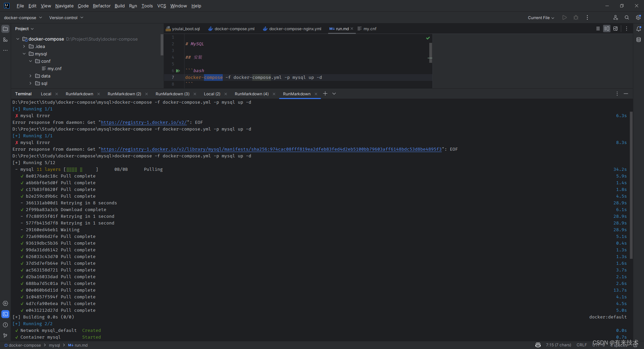Switch markdown view to Editor only
This screenshot has height=349, width=644.
click(x=598, y=29)
